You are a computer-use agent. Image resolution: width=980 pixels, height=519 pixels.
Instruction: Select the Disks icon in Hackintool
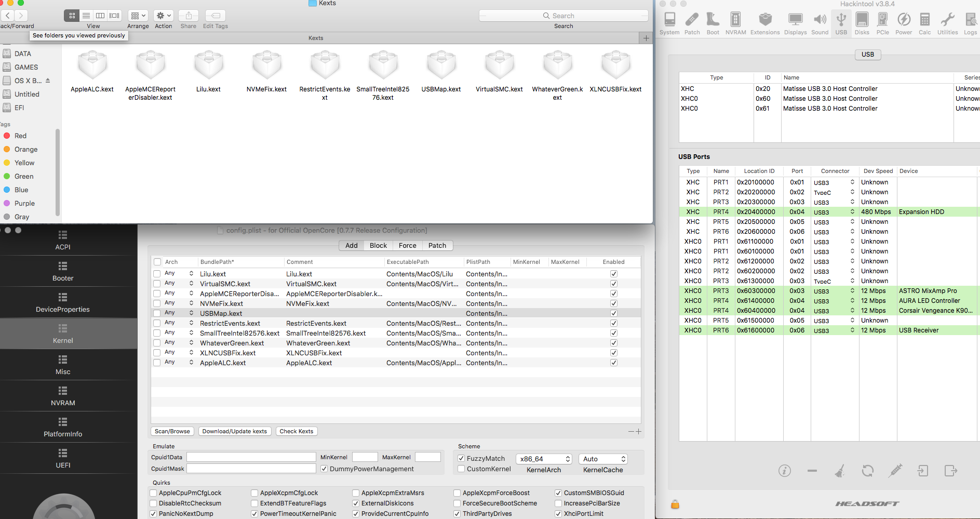click(x=862, y=23)
